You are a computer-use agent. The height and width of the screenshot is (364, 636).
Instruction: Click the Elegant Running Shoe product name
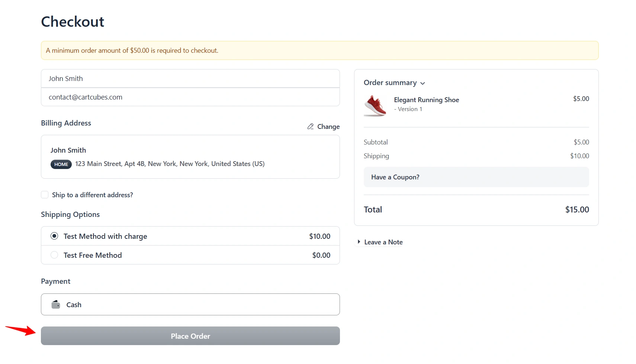[427, 100]
